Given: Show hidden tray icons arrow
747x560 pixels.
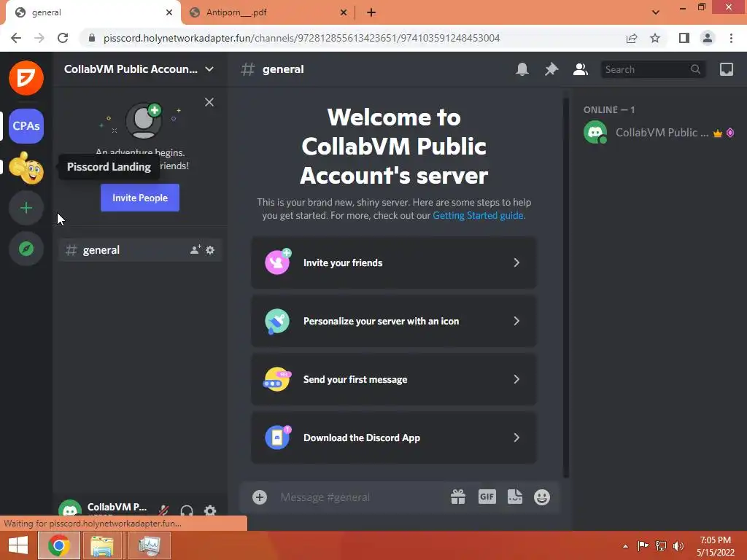Looking at the screenshot, I should (625, 546).
